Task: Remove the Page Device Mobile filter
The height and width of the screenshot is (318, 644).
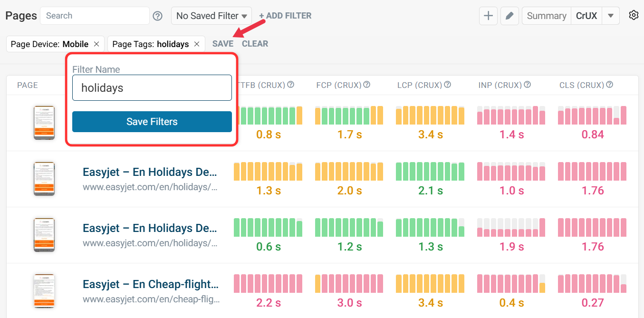Action: click(x=96, y=44)
